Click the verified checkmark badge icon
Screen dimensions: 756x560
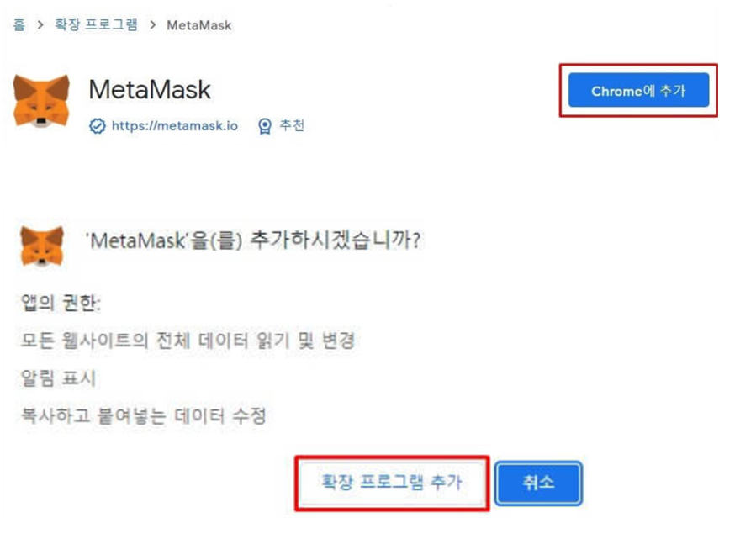click(x=98, y=126)
